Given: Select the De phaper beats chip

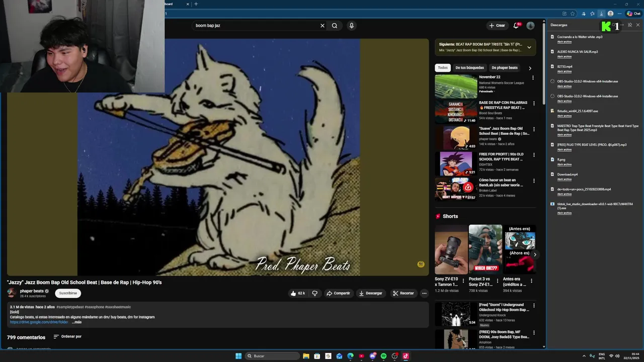Looking at the screenshot, I should tap(505, 68).
